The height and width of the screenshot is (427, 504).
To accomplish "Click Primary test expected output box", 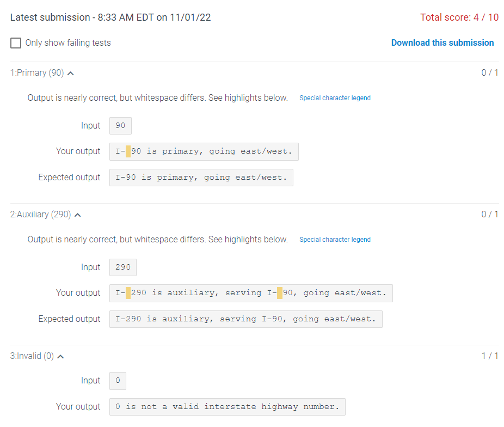I will click(201, 178).
